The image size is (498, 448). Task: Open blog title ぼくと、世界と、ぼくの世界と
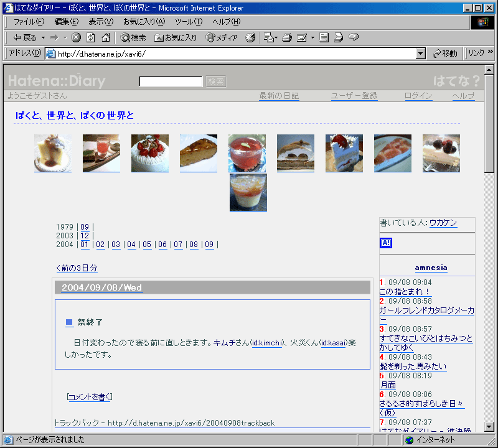[x=75, y=115]
